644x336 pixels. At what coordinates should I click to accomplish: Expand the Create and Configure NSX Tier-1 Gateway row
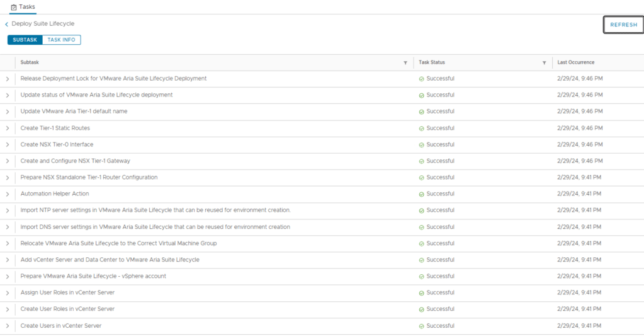click(x=8, y=161)
